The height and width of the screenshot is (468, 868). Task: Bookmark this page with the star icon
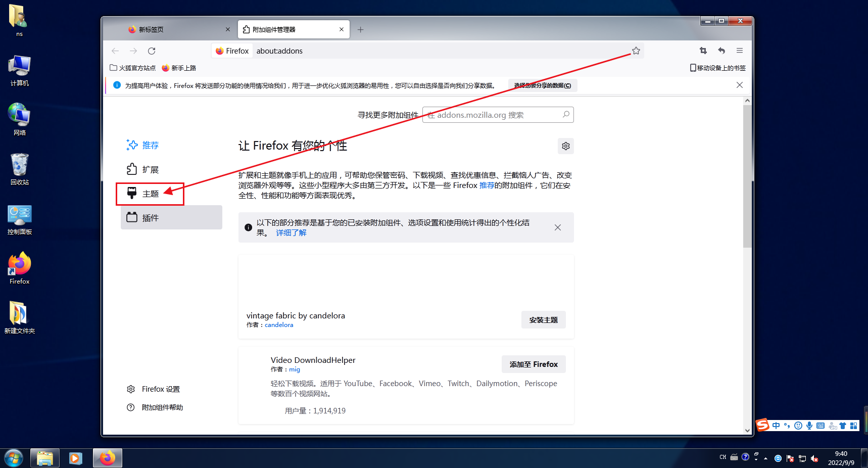point(636,51)
